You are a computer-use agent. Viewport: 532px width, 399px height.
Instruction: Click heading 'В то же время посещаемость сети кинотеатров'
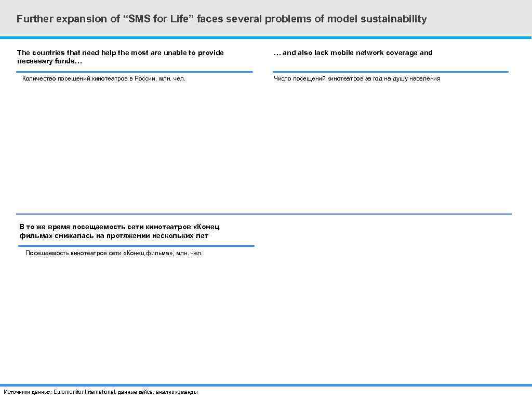(x=119, y=231)
